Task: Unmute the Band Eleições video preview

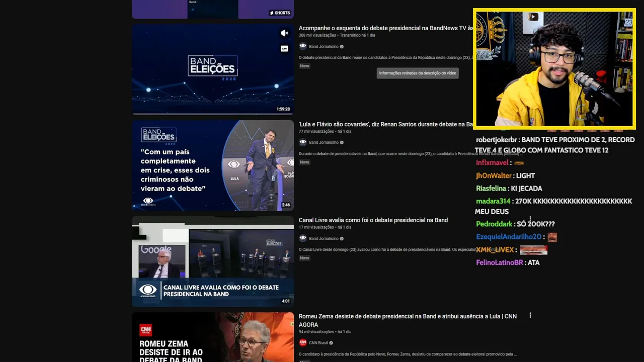Action: [284, 33]
